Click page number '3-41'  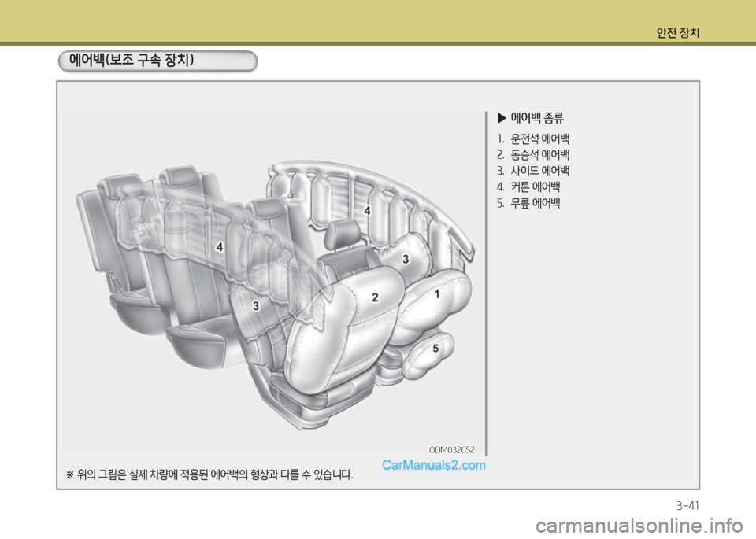click(x=687, y=506)
